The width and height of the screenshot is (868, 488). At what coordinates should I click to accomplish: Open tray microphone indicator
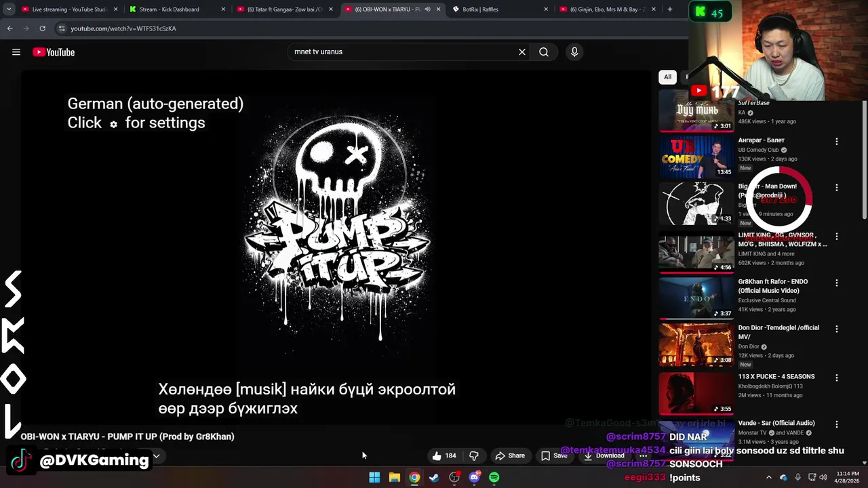tap(797, 477)
